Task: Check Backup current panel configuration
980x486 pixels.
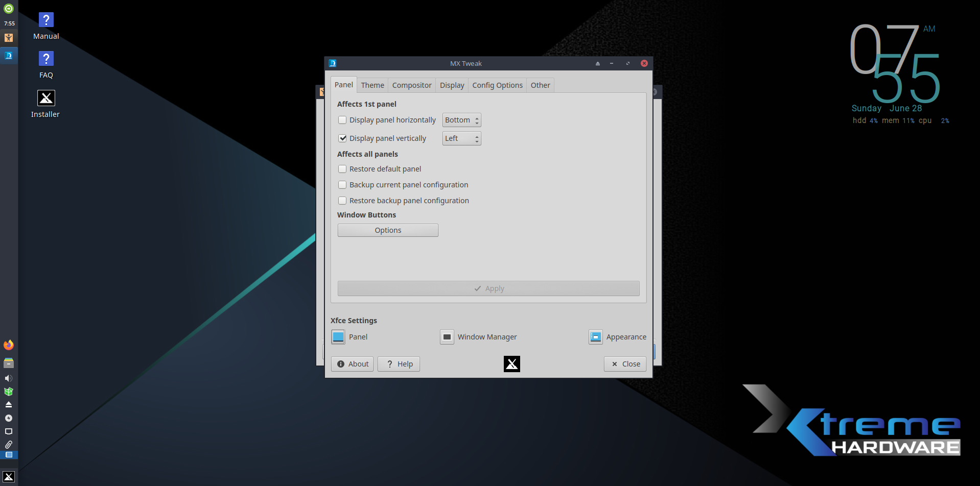Action: (342, 185)
